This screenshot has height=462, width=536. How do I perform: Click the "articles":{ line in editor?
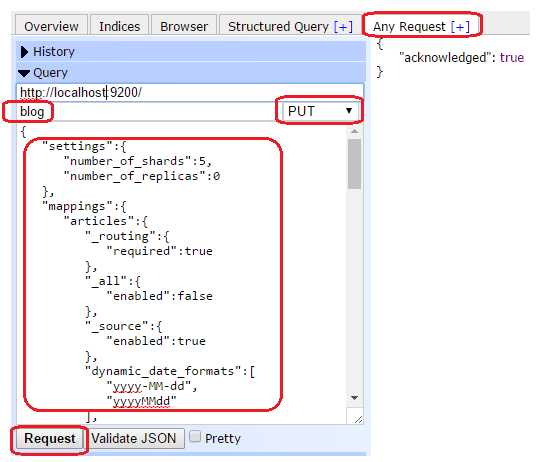click(106, 221)
